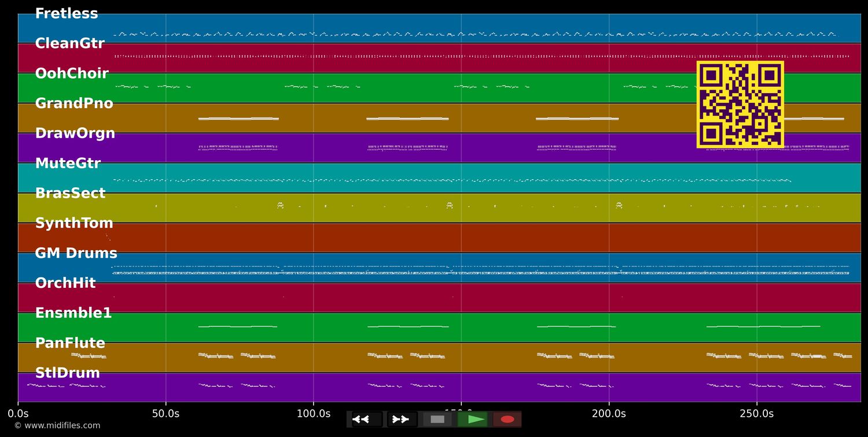
Task: Click the Rewind double-arrow button
Action: coord(367,419)
